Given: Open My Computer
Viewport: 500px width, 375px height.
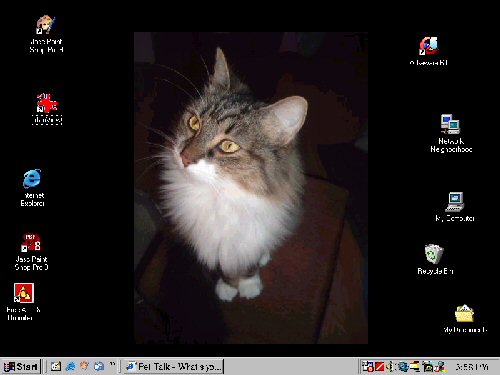Looking at the screenshot, I should tap(455, 202).
